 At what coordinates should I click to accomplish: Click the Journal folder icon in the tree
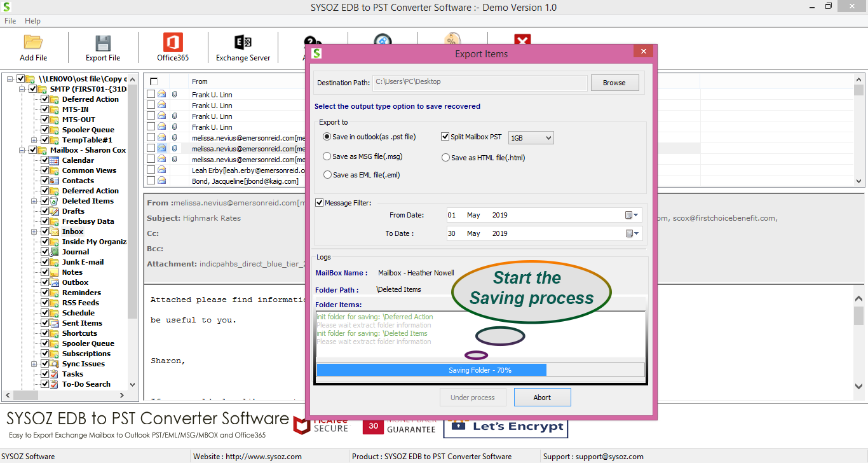click(x=55, y=252)
